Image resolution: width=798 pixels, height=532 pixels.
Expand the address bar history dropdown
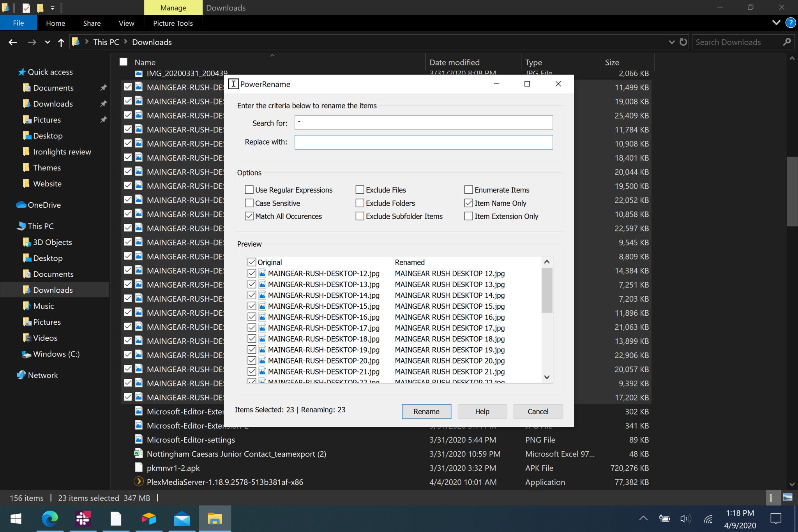671,42
